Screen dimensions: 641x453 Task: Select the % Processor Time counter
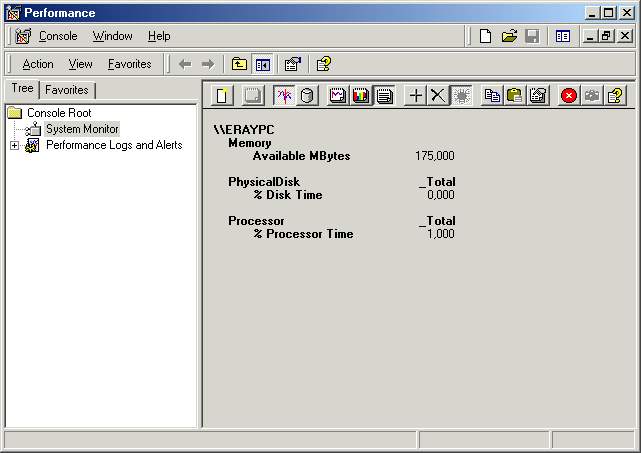point(303,234)
